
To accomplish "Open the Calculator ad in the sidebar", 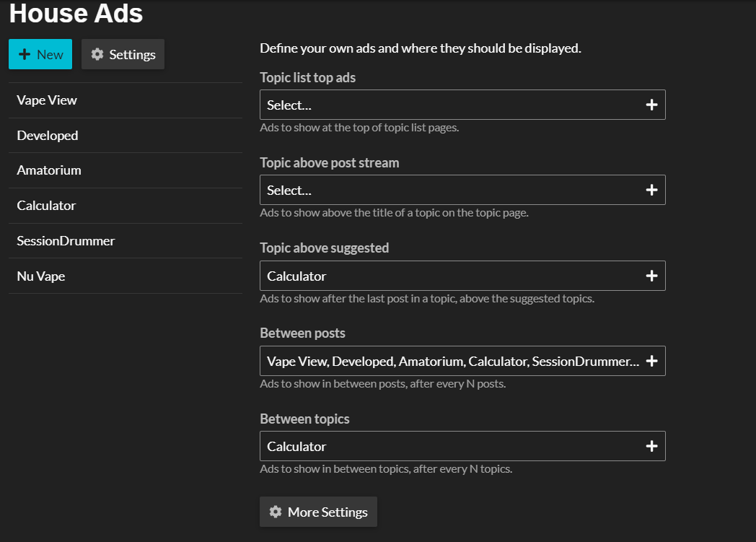I will pos(126,206).
